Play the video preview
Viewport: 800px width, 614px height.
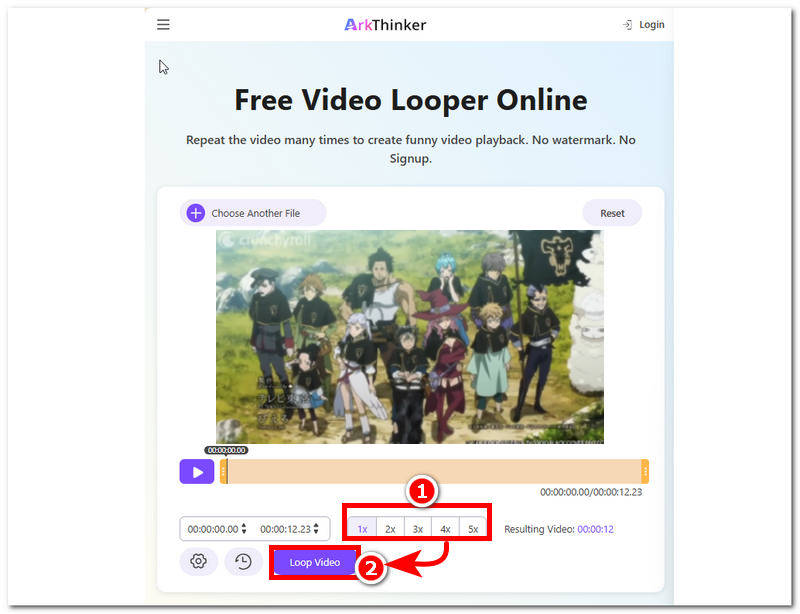coord(196,471)
